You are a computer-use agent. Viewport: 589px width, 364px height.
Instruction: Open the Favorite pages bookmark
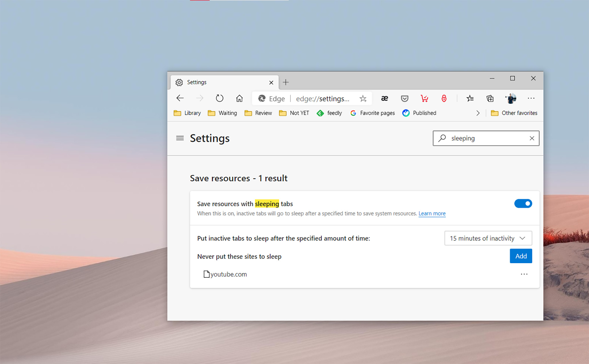(372, 113)
